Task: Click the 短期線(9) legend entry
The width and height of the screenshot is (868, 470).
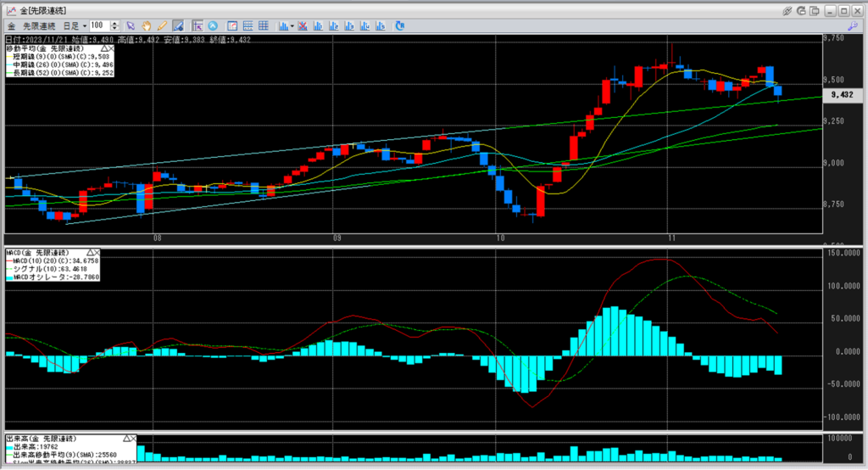Action: coord(58,57)
